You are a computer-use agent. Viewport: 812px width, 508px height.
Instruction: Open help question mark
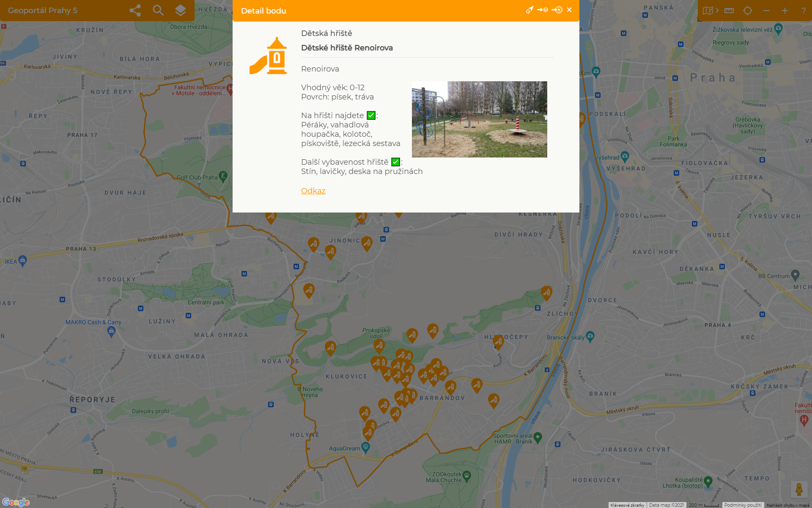[x=804, y=11]
